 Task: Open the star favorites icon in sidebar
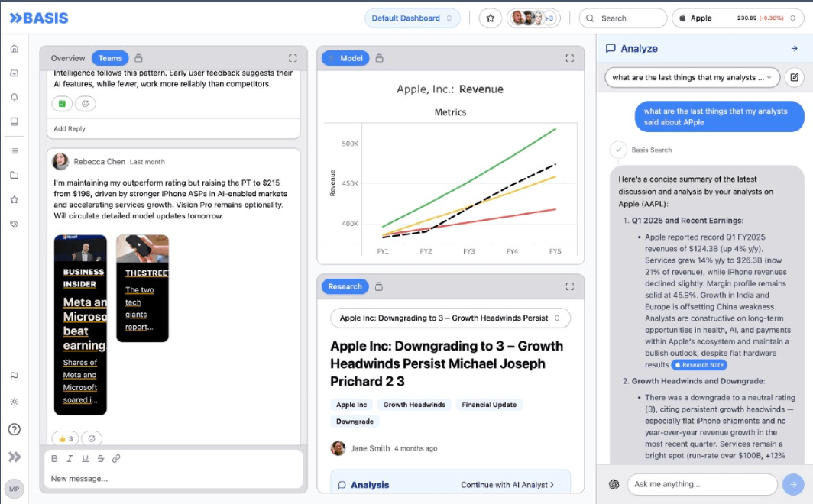click(15, 199)
